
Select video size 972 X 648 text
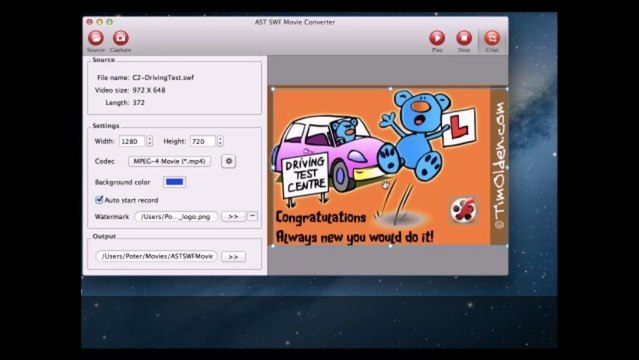click(149, 90)
